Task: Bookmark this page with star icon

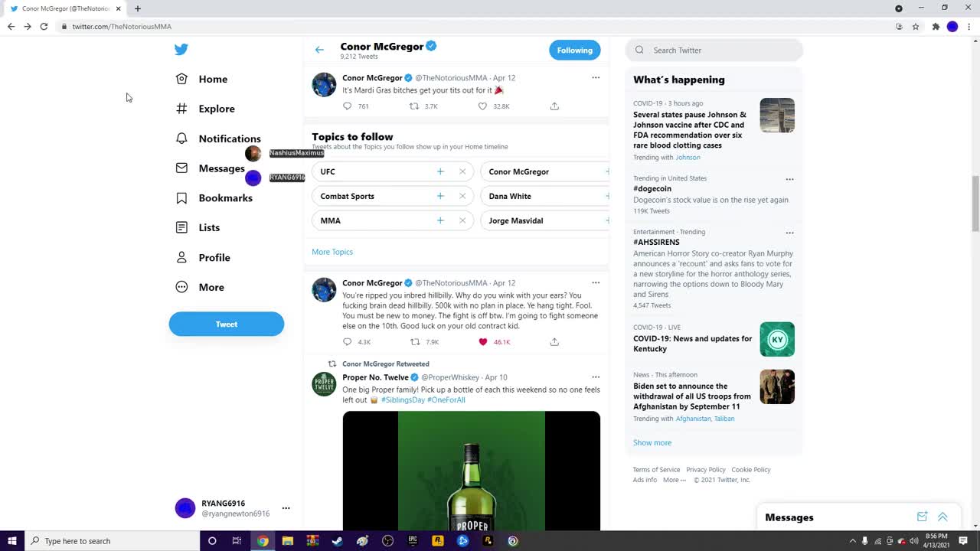Action: pos(916,26)
